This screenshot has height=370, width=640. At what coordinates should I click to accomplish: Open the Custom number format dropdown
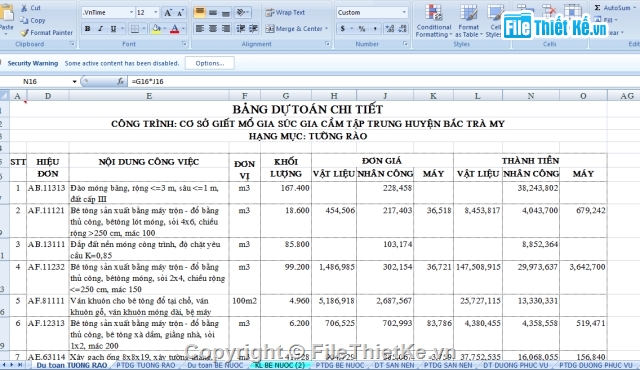click(x=404, y=13)
